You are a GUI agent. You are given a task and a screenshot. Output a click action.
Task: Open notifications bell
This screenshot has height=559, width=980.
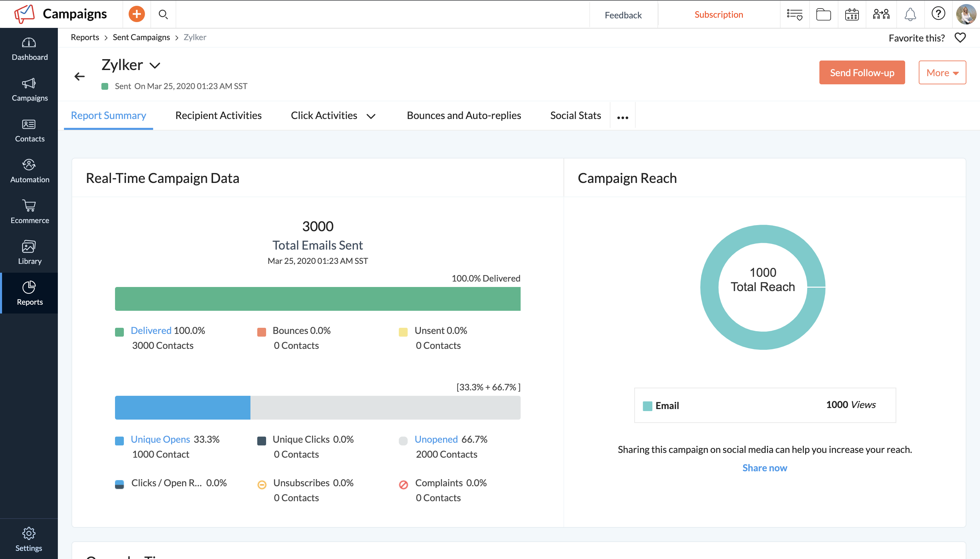click(x=910, y=14)
